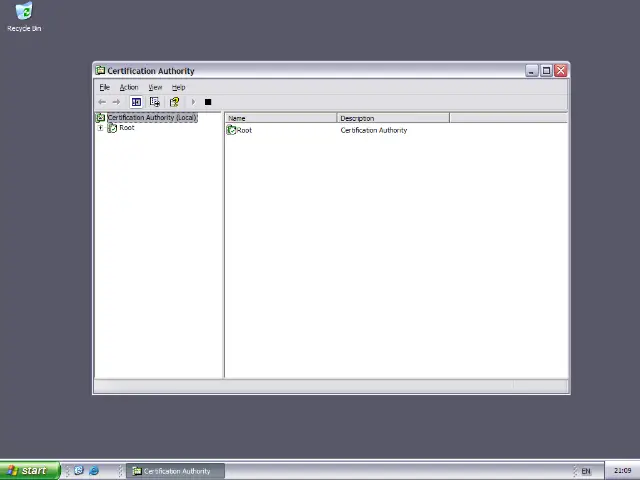Open the View menu

(155, 87)
